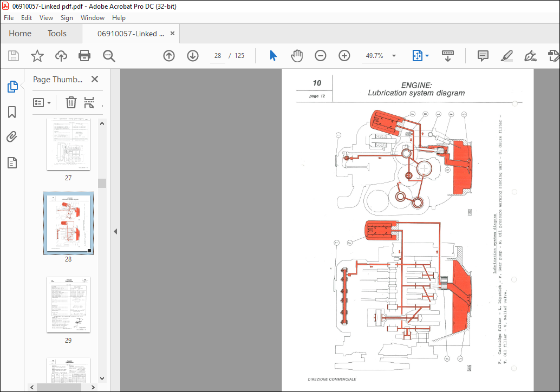The width and height of the screenshot is (560, 392).
Task: Open Page Thumbnails panel icon in sidebar
Action: (12, 87)
